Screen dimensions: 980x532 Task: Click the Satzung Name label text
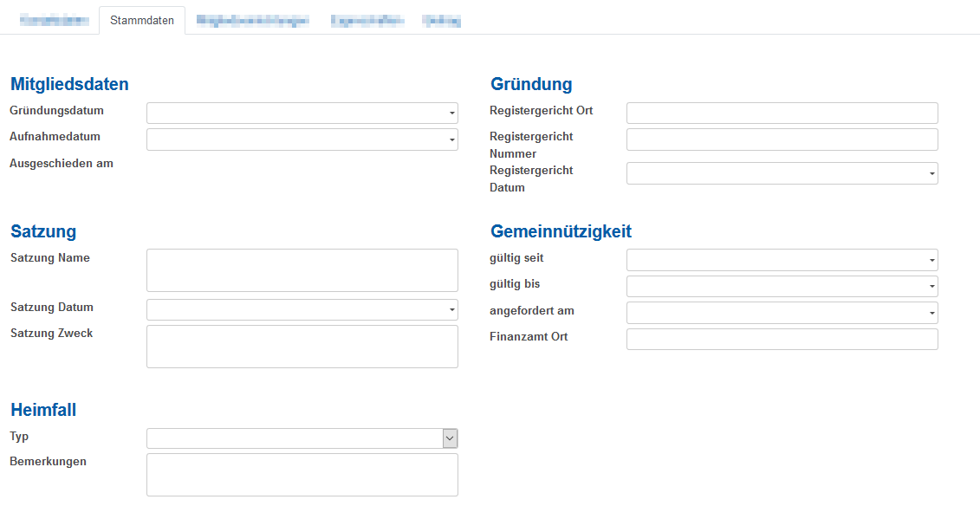pyautogui.click(x=50, y=258)
